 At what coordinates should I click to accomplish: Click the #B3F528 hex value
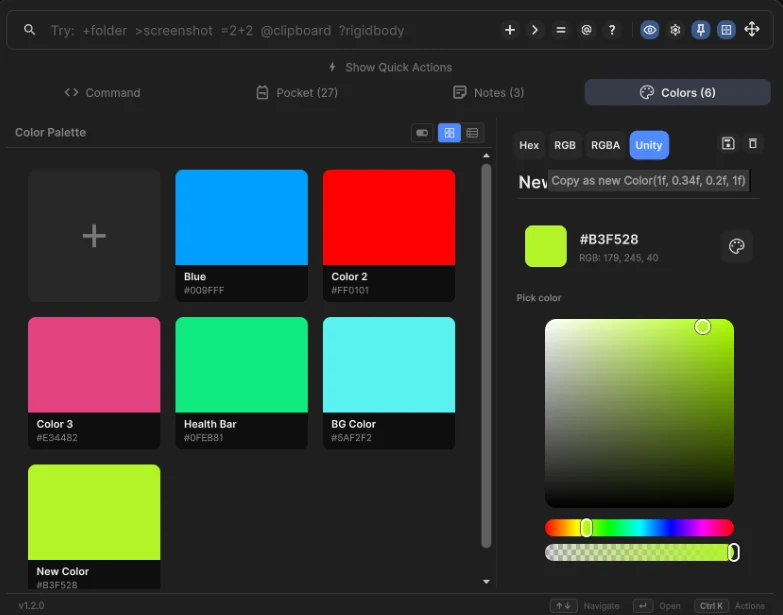pos(609,239)
